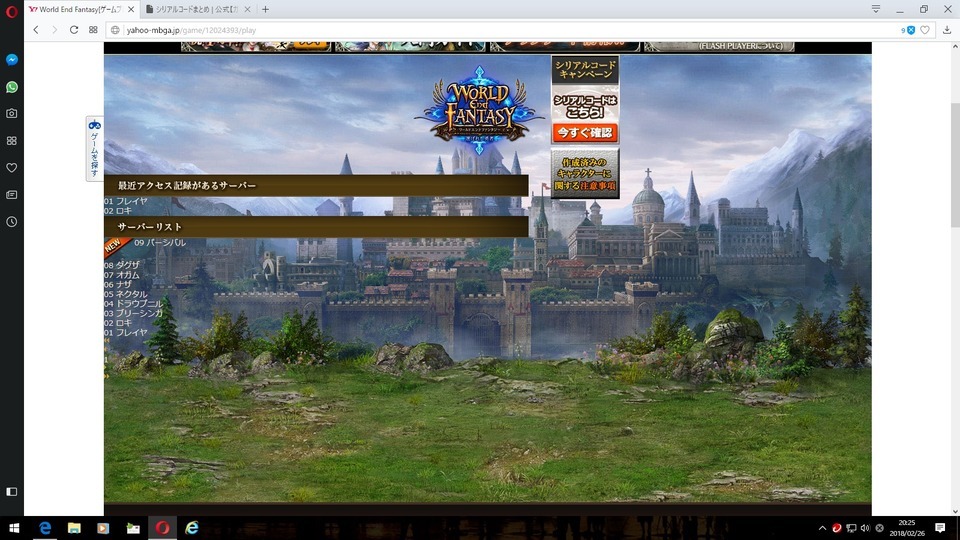Show hidden system tray icons
This screenshot has height=540, width=960.
tap(822, 528)
